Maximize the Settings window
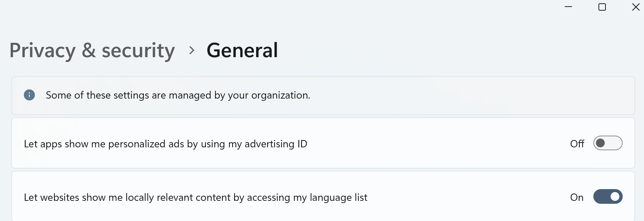The width and height of the screenshot is (644, 221). coord(602,7)
